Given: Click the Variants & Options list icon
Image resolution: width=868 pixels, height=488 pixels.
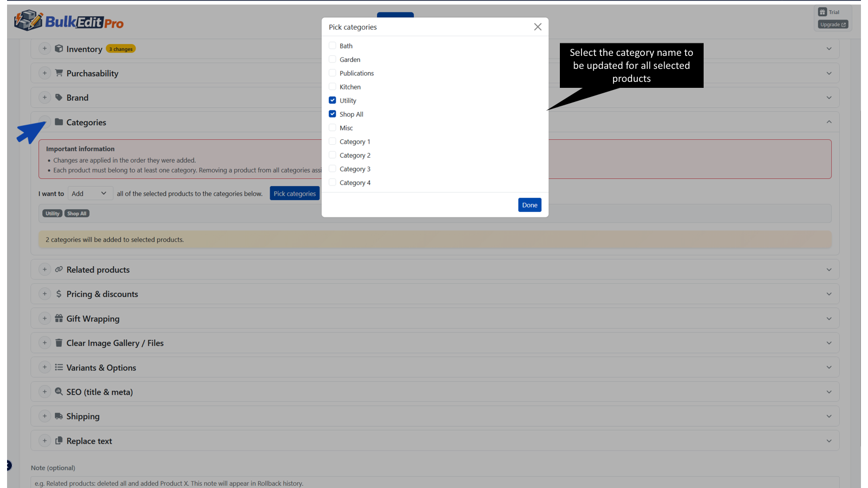Looking at the screenshot, I should pyautogui.click(x=59, y=367).
